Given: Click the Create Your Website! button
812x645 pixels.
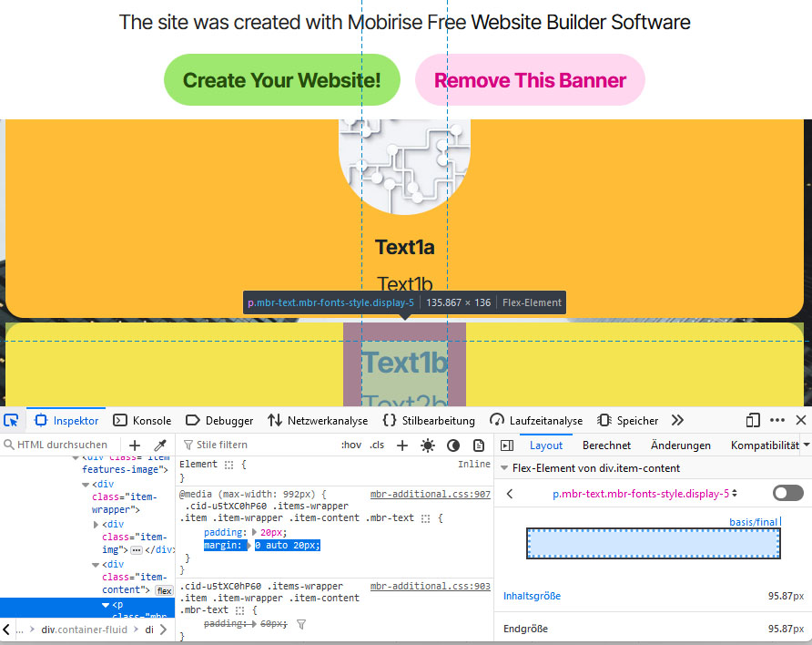Looking at the screenshot, I should pyautogui.click(x=282, y=80).
